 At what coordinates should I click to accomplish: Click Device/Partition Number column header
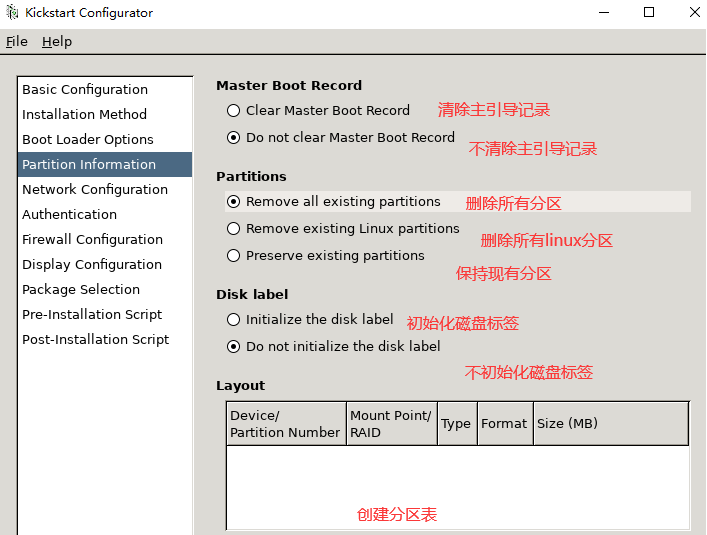[286, 424]
